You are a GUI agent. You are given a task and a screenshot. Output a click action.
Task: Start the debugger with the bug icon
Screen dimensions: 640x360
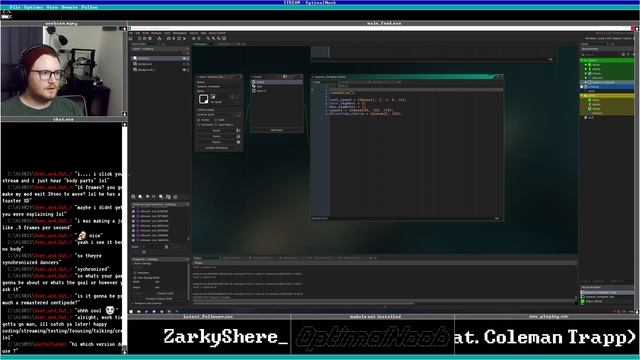[169, 38]
